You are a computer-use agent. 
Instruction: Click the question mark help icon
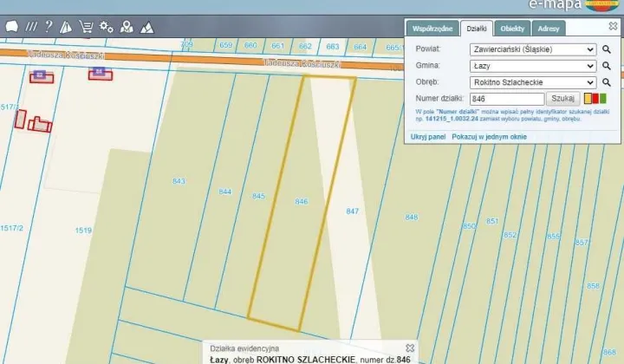[49, 27]
